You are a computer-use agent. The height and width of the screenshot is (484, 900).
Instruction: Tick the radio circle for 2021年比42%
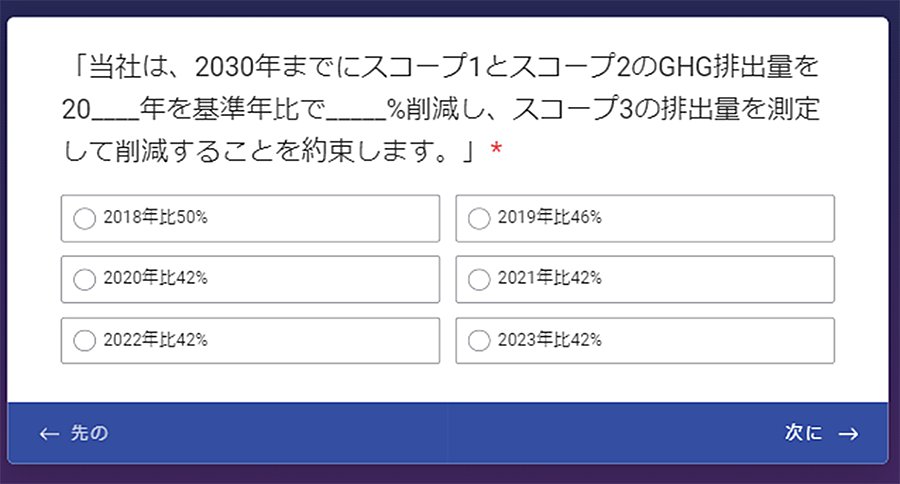click(x=479, y=279)
